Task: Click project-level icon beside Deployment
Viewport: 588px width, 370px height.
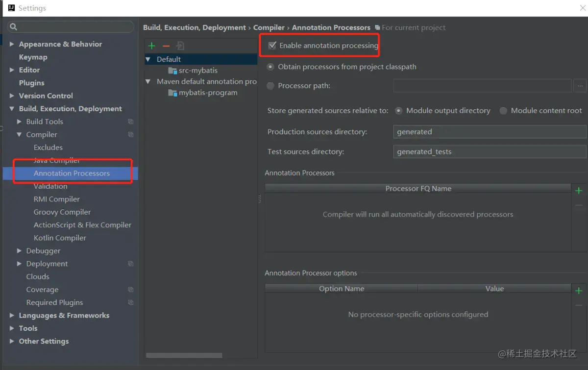Action: click(x=131, y=264)
